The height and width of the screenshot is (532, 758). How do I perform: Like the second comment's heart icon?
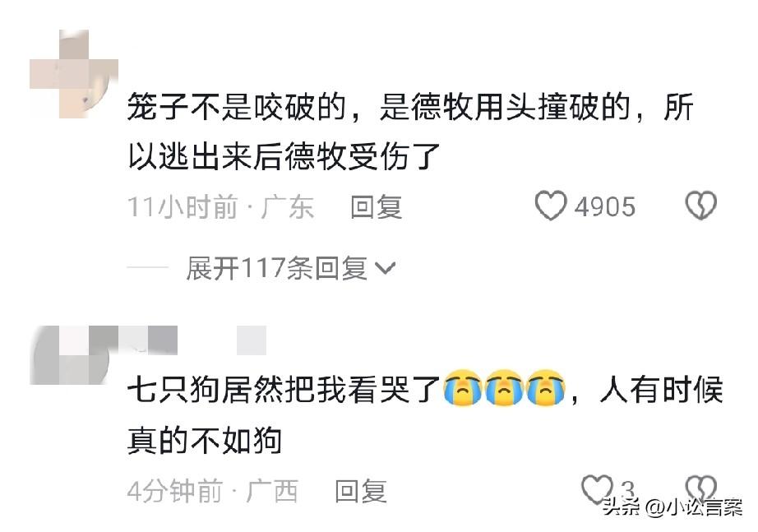point(597,489)
